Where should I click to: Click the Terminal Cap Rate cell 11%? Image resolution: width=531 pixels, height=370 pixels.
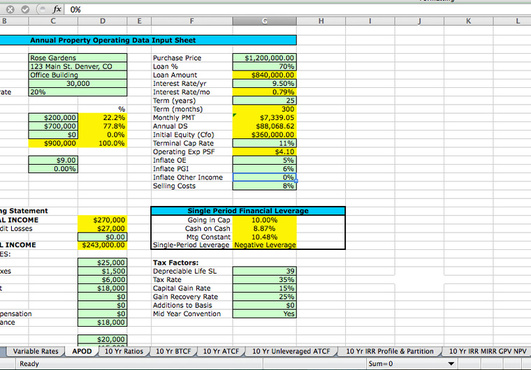pos(264,143)
